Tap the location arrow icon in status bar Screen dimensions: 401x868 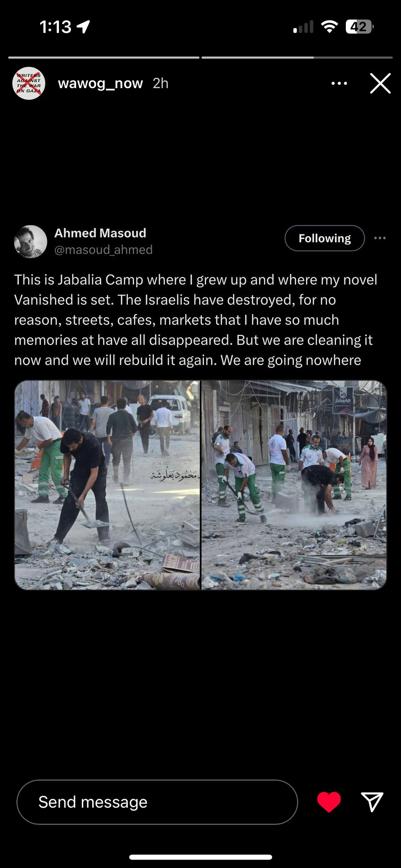[83, 27]
